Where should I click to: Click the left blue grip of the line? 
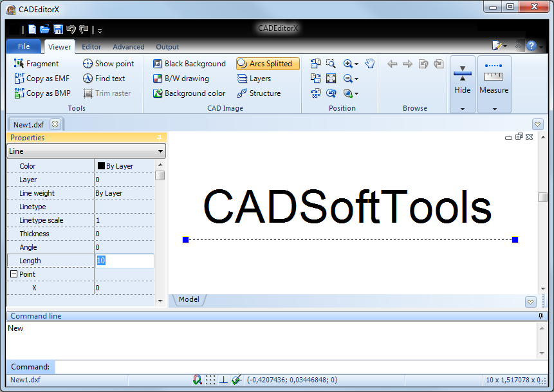click(185, 239)
